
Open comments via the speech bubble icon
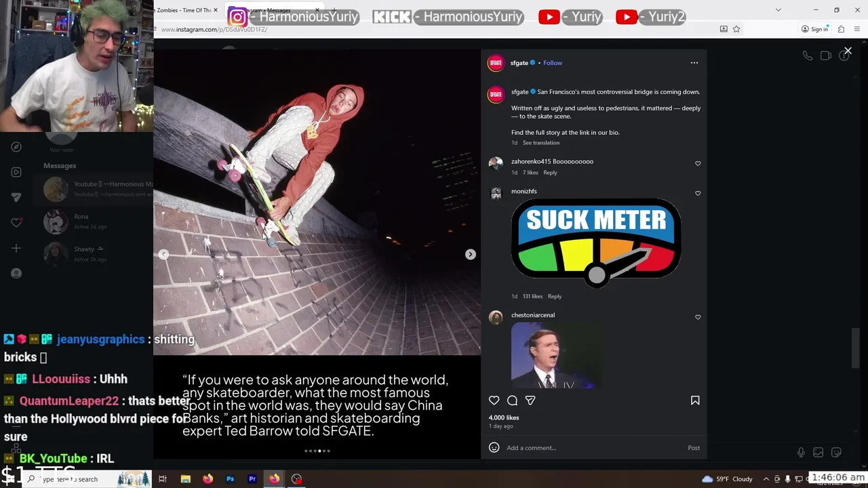(512, 401)
